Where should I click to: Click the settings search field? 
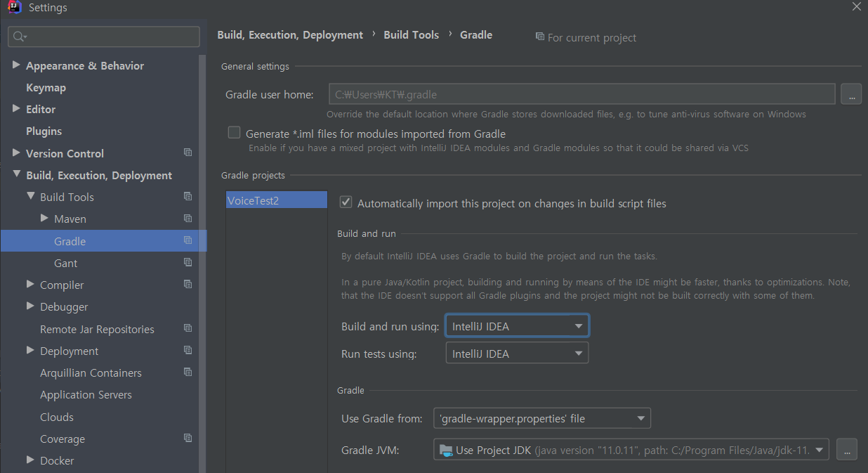[x=104, y=37]
